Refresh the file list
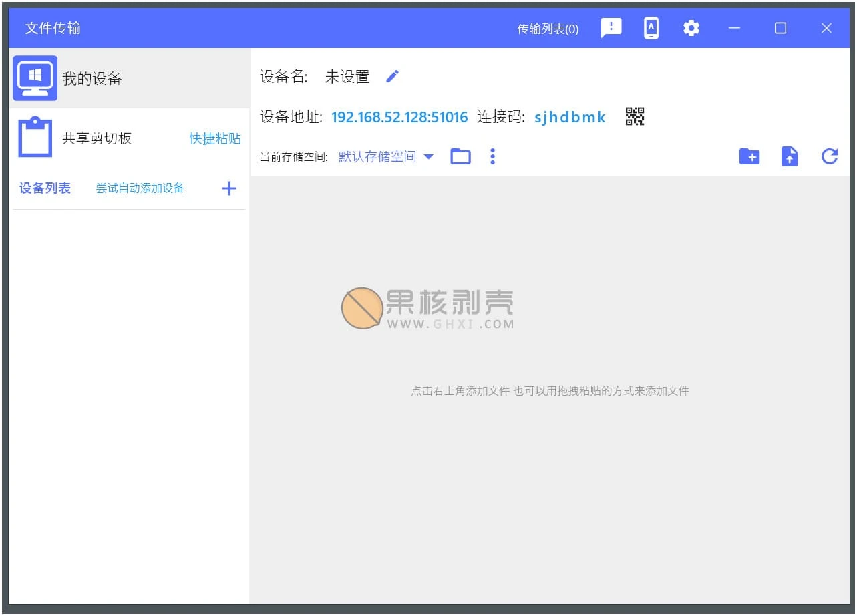This screenshot has height=616, width=857. point(830,157)
